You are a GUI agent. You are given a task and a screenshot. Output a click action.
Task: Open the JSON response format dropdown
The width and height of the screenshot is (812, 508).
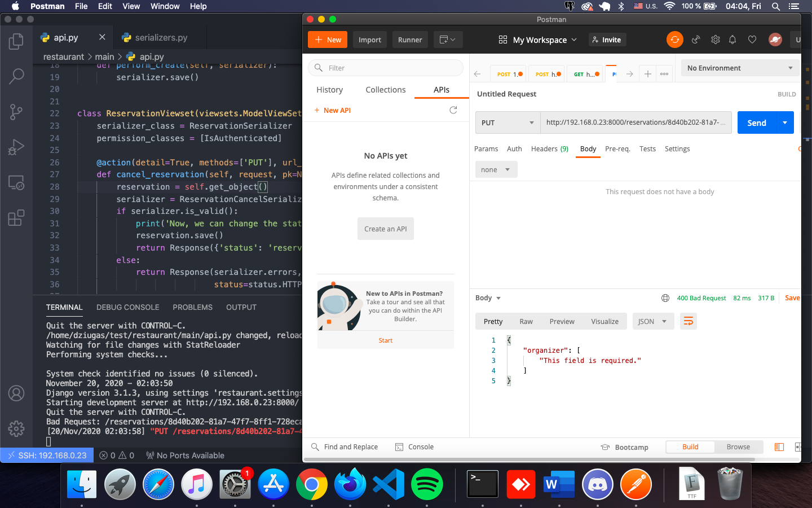point(653,321)
